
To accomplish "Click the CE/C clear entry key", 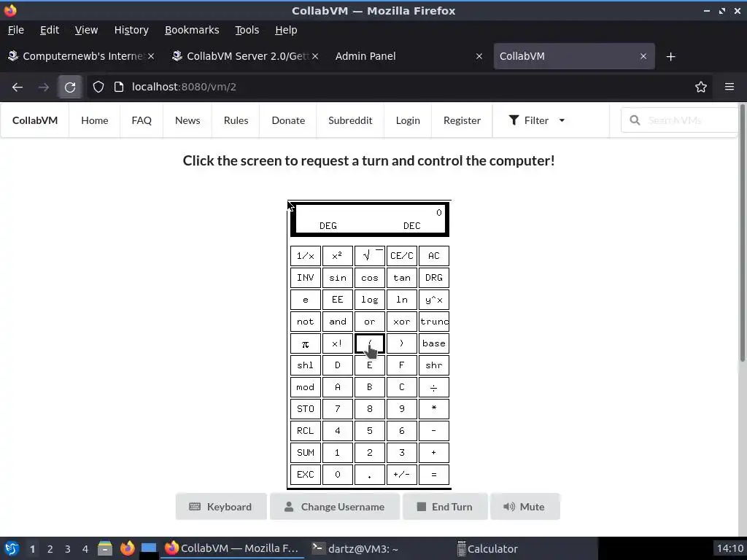I will tap(402, 256).
